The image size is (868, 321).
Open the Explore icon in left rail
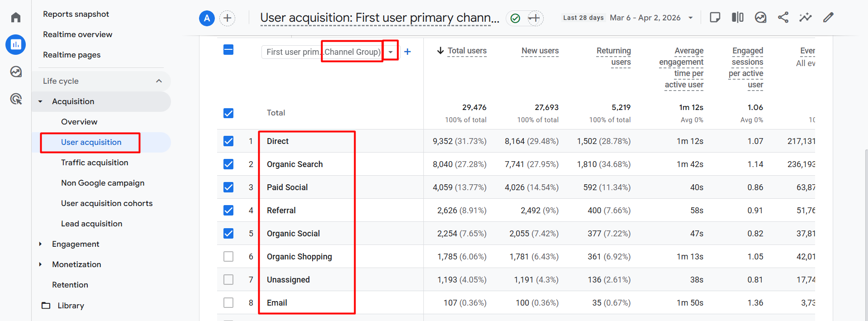(16, 72)
